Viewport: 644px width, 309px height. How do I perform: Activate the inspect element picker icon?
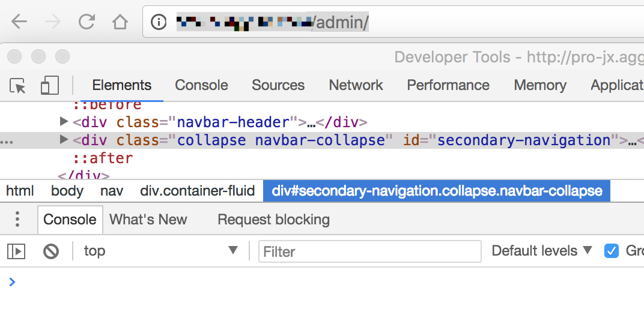[17, 86]
